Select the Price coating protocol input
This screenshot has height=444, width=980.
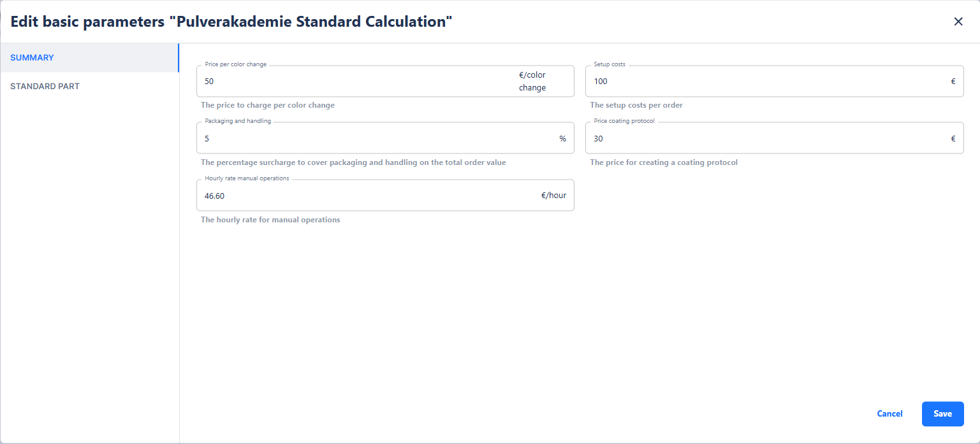(x=765, y=139)
